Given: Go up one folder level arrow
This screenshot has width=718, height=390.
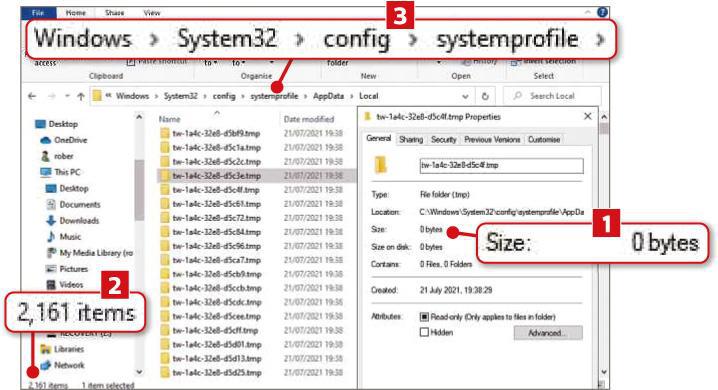Looking at the screenshot, I should [x=81, y=96].
